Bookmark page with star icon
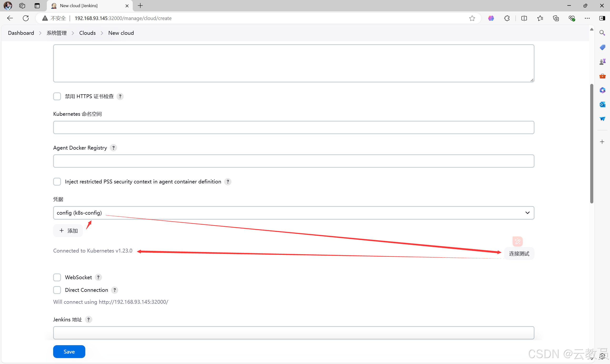Viewport: 610px width, 364px height. 472,18
